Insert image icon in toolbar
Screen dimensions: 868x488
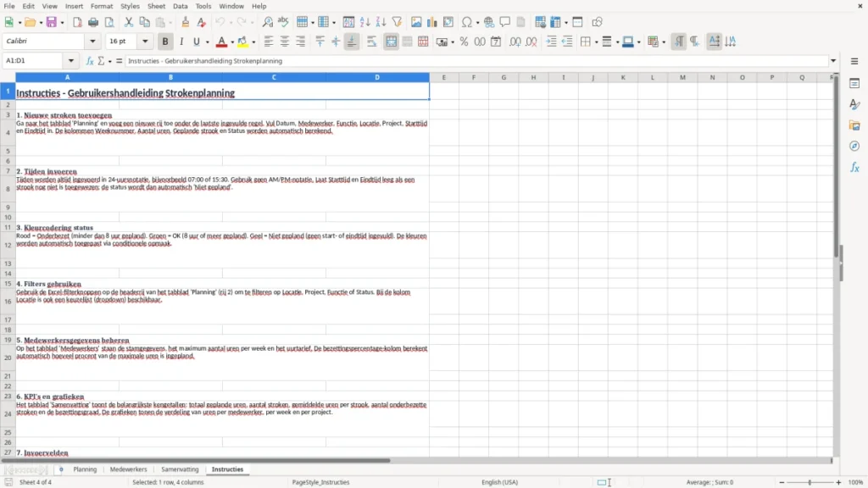tap(416, 22)
